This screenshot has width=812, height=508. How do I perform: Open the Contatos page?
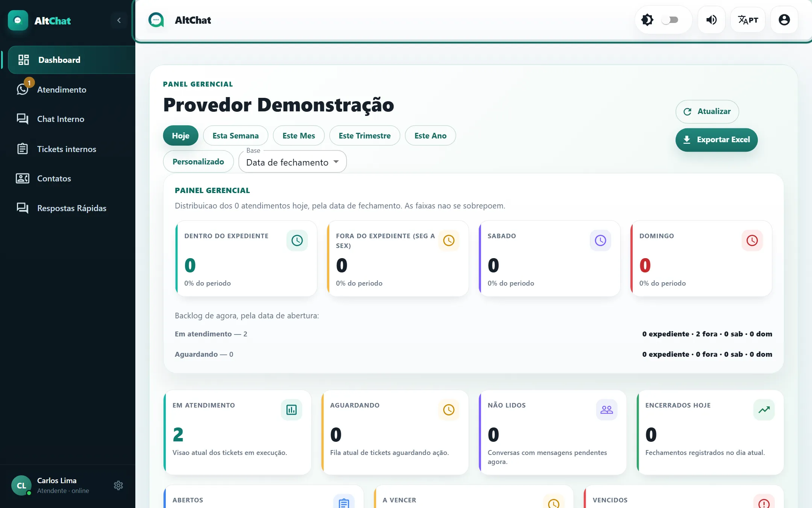71,178
